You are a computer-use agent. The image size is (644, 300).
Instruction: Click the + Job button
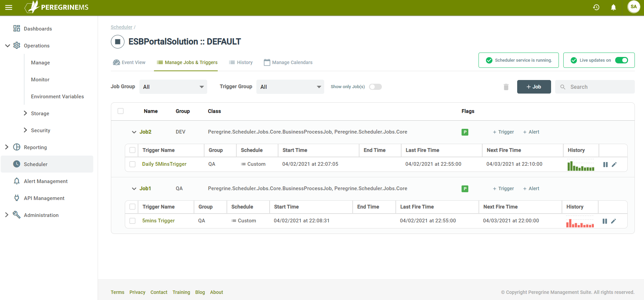click(534, 87)
